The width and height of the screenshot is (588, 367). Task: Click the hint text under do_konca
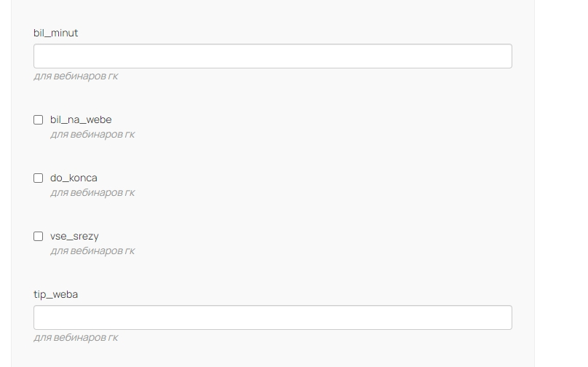pos(92,193)
